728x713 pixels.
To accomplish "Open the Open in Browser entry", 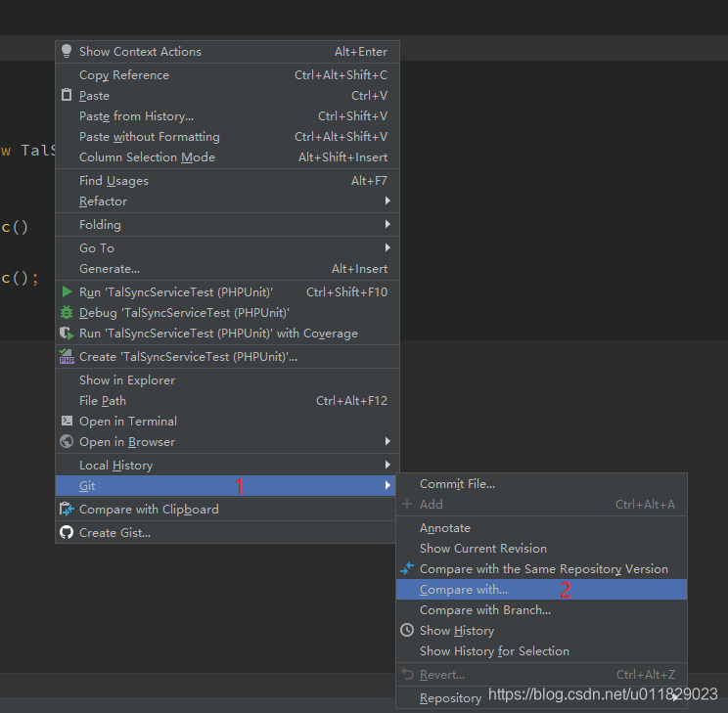I will [x=227, y=441].
